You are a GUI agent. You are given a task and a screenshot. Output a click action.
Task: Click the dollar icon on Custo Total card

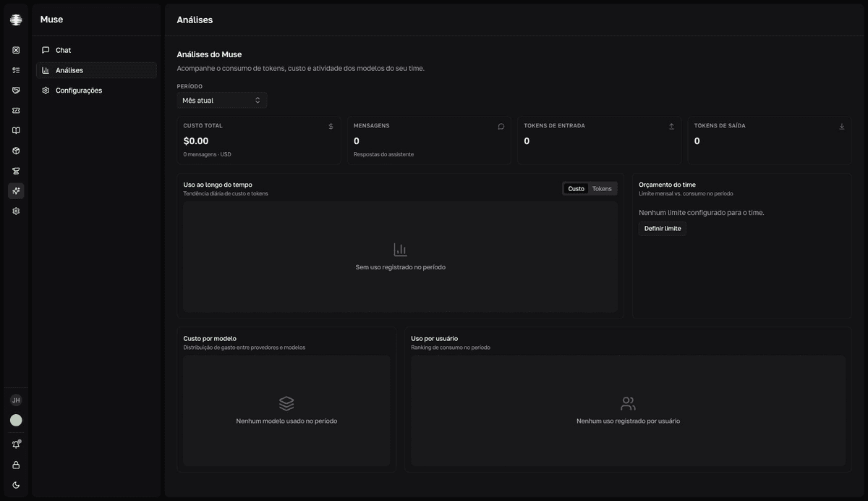(x=331, y=126)
